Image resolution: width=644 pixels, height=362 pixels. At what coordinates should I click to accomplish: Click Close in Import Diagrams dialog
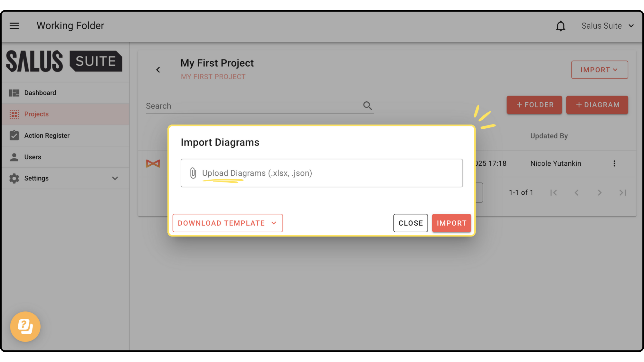click(x=411, y=223)
